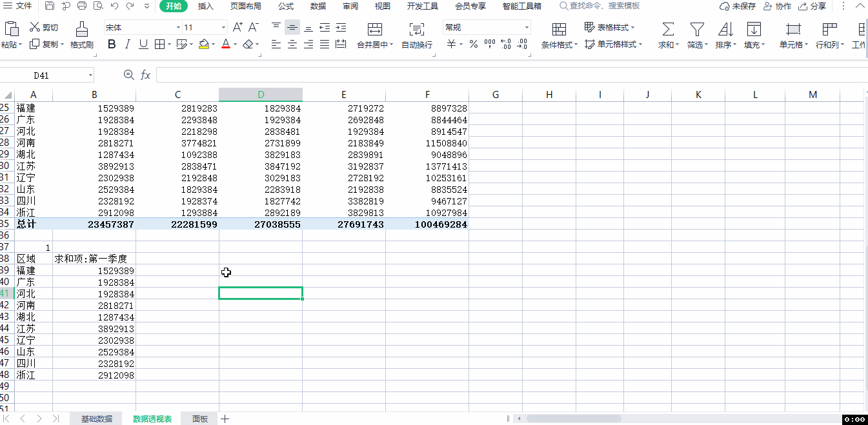This screenshot has width=868, height=425.
Task: Click Rows and Columns (行和列) icon
Action: 830,29
